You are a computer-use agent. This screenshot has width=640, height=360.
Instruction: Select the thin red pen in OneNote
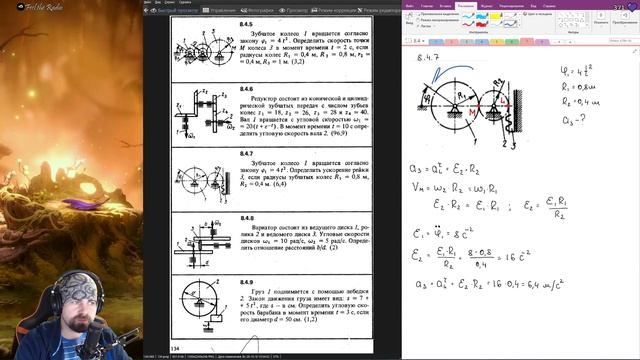point(468,24)
